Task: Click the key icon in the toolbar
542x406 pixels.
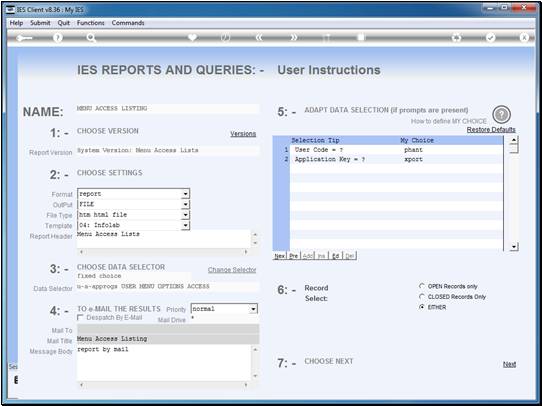Action: pyautogui.click(x=24, y=38)
